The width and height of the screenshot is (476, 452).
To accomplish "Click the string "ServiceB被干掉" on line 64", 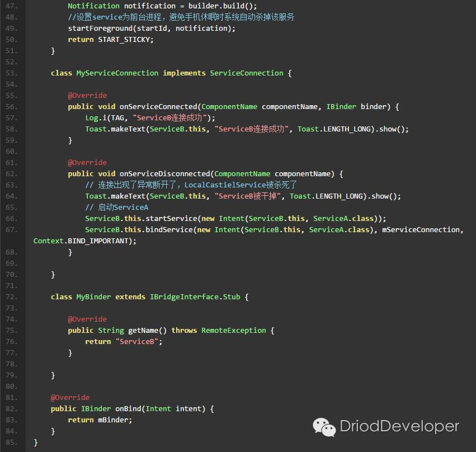I will [x=247, y=196].
